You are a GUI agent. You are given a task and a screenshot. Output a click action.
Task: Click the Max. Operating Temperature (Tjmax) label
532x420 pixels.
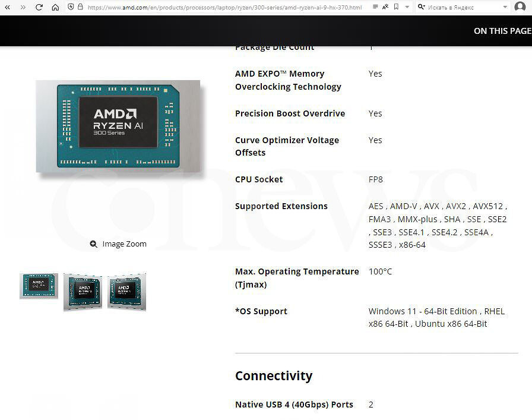[x=297, y=278]
